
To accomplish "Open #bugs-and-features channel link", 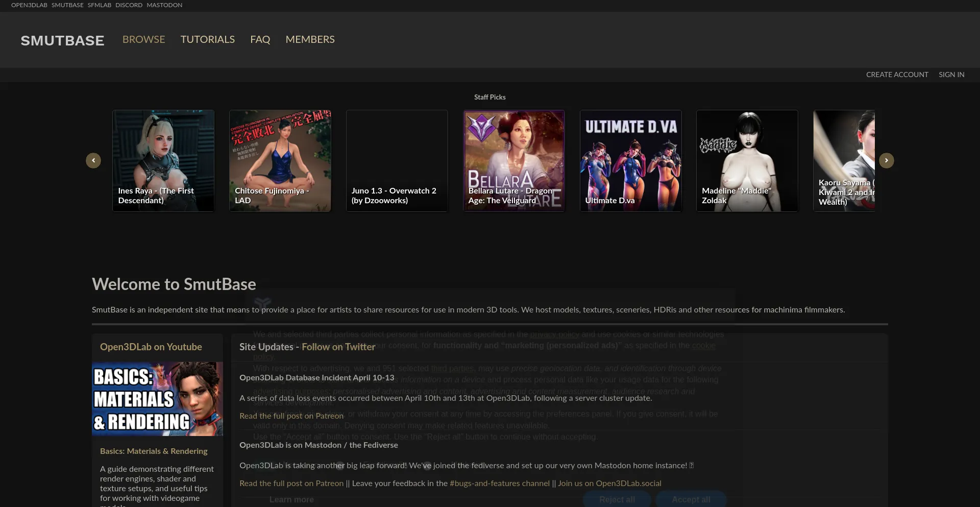I will coord(500,483).
